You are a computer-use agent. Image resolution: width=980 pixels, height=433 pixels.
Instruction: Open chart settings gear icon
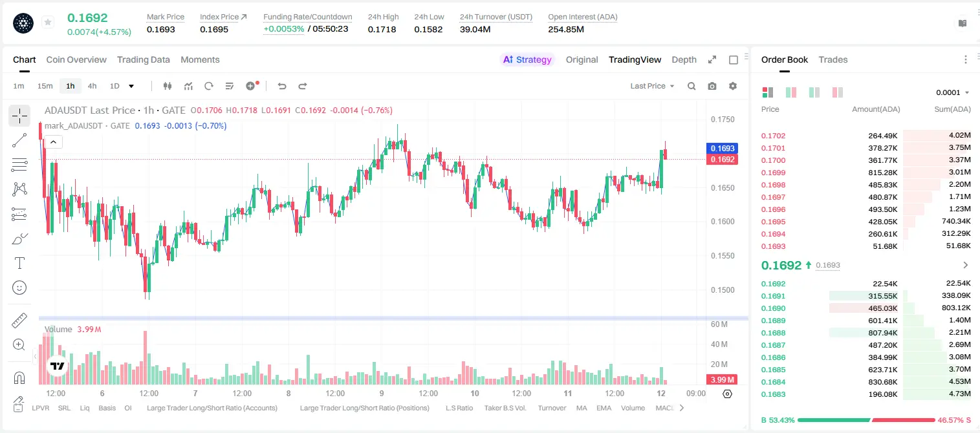pyautogui.click(x=733, y=86)
